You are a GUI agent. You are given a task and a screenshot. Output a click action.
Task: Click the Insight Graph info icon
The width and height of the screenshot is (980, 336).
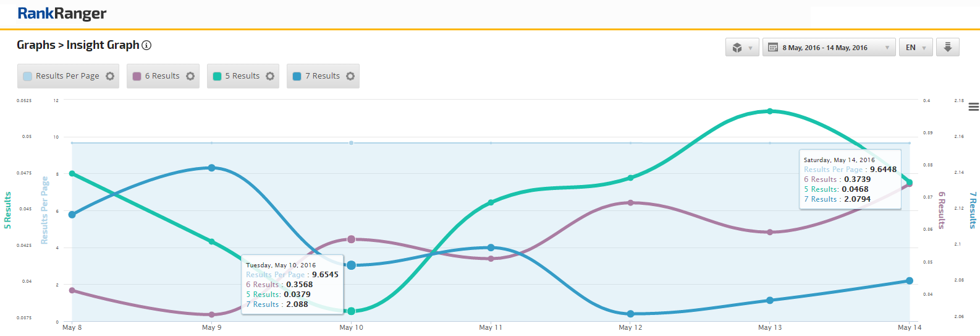pos(146,45)
